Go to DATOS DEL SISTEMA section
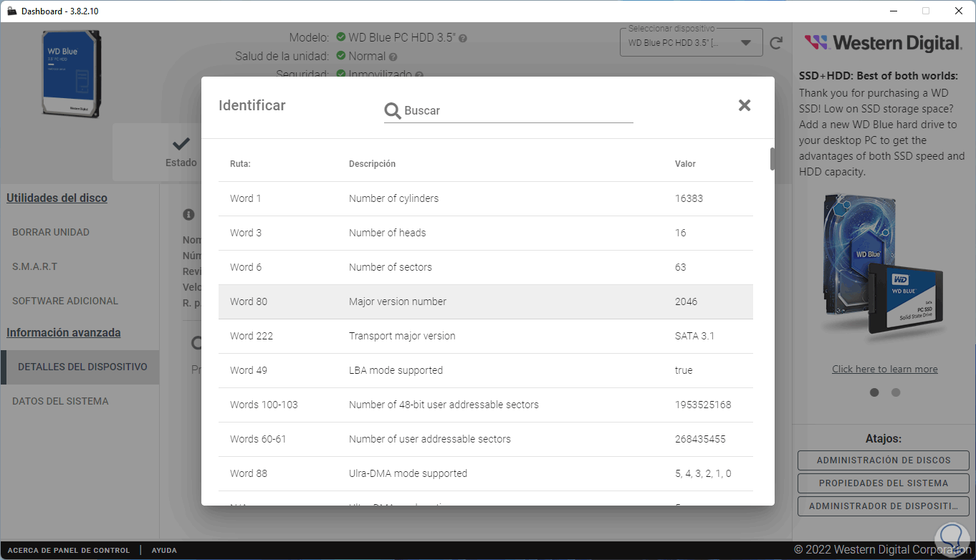The width and height of the screenshot is (976, 560). [x=60, y=401]
